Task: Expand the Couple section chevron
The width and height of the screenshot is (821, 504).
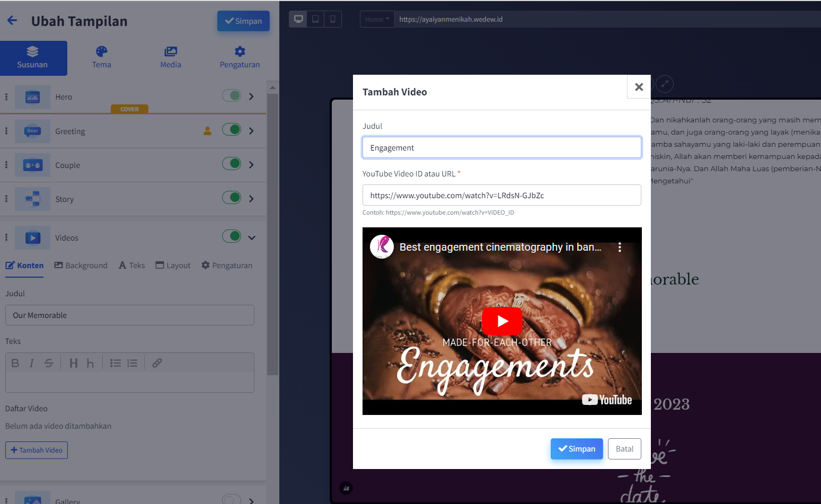Action: click(x=251, y=164)
